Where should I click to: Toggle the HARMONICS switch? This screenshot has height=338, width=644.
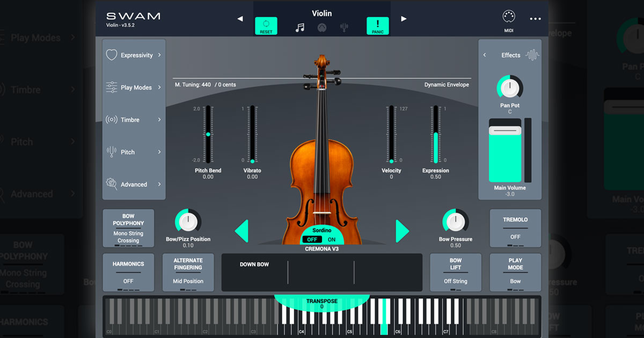pyautogui.click(x=128, y=273)
